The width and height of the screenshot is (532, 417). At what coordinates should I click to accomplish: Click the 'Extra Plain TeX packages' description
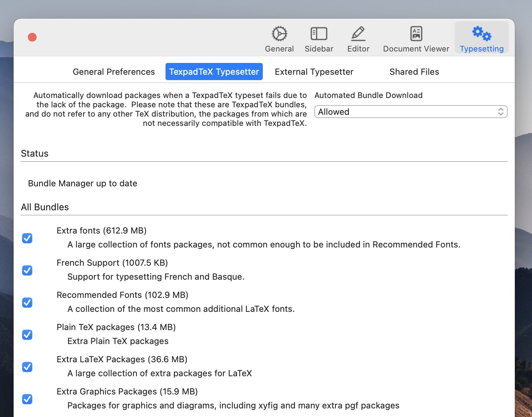(x=118, y=341)
